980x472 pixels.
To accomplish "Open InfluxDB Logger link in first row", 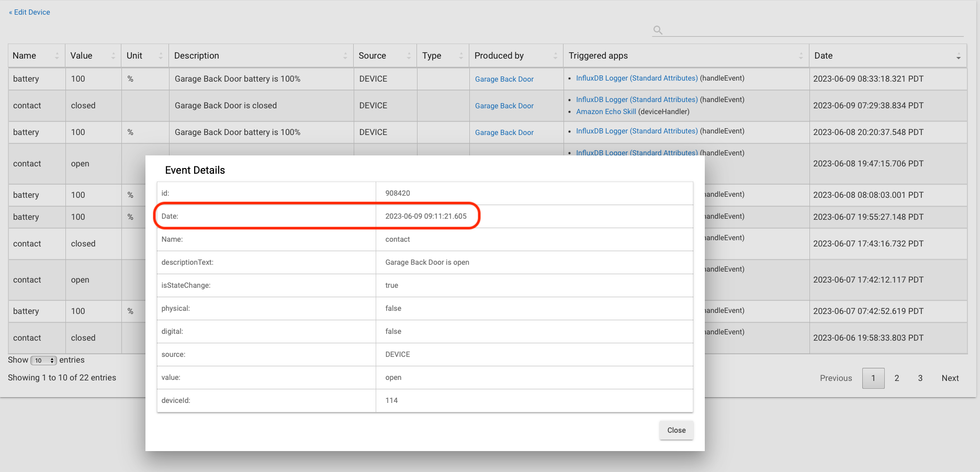I will click(637, 78).
